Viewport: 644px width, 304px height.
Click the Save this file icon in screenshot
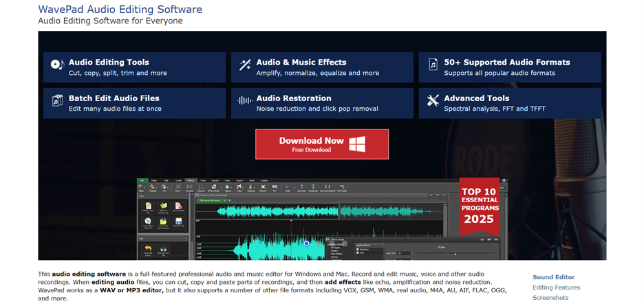[x=179, y=222]
